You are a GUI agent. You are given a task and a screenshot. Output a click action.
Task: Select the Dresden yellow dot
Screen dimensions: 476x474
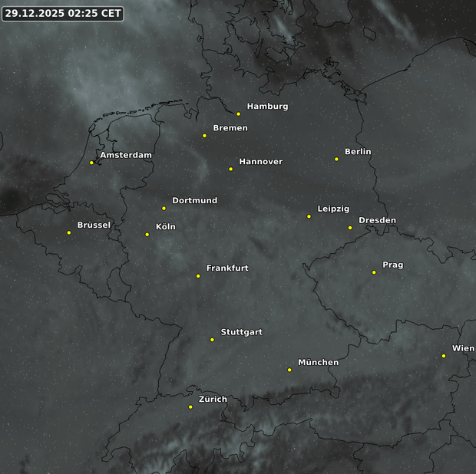[350, 227]
